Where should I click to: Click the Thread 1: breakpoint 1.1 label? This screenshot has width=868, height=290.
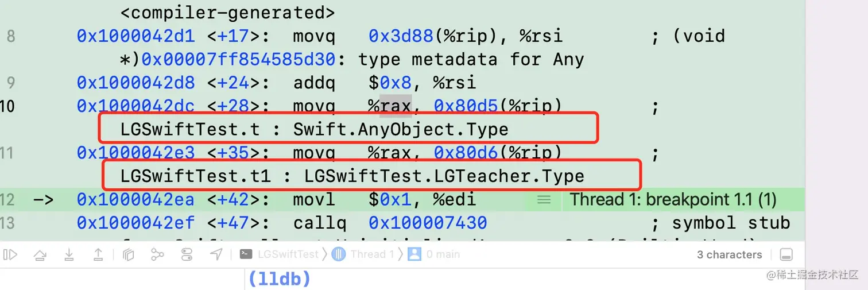pos(673,200)
